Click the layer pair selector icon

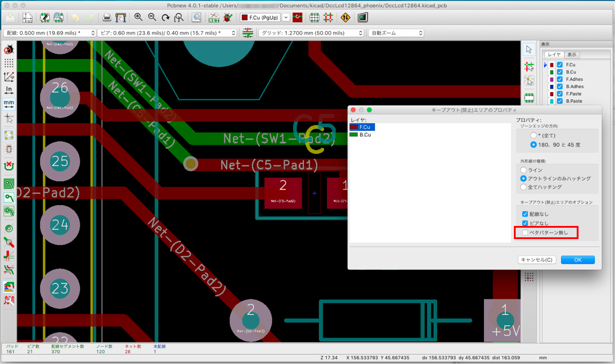298,17
